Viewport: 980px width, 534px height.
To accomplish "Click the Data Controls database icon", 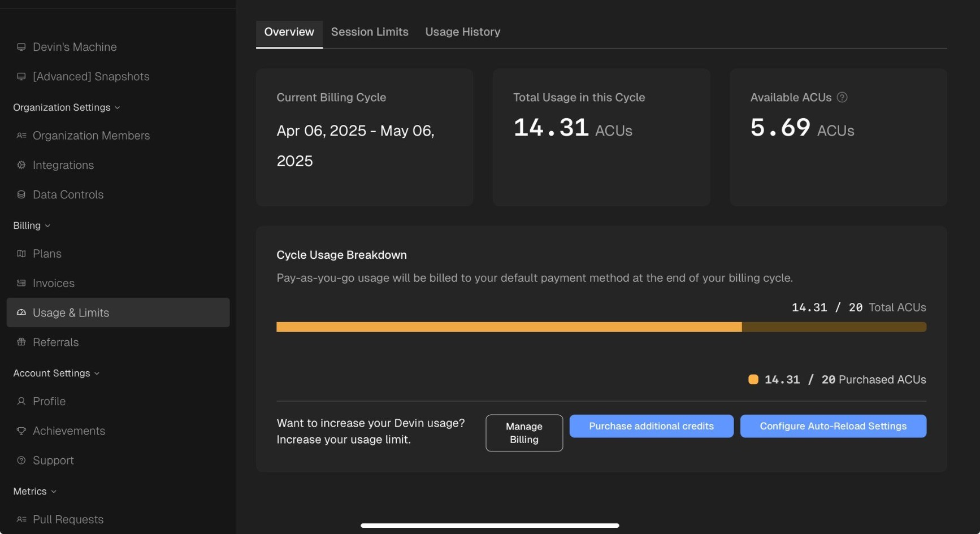I will [21, 194].
